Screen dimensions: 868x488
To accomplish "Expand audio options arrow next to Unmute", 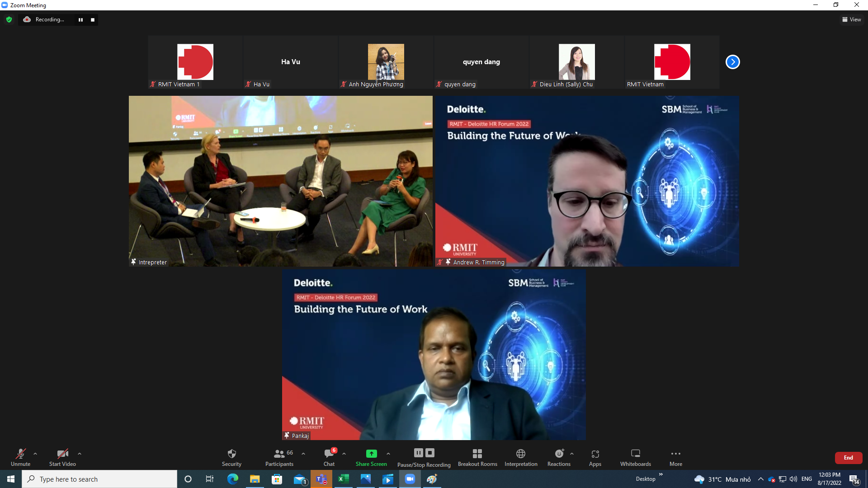I will tap(35, 454).
